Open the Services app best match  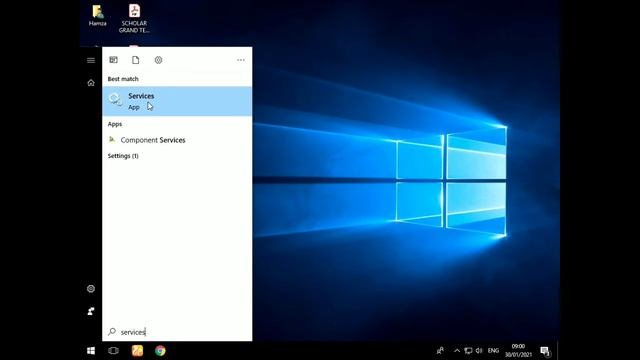[x=177, y=101]
